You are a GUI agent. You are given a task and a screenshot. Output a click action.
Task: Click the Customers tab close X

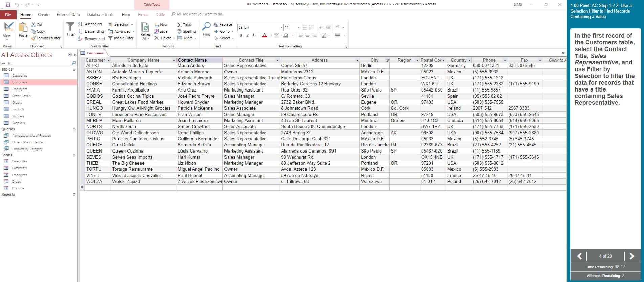point(563,53)
